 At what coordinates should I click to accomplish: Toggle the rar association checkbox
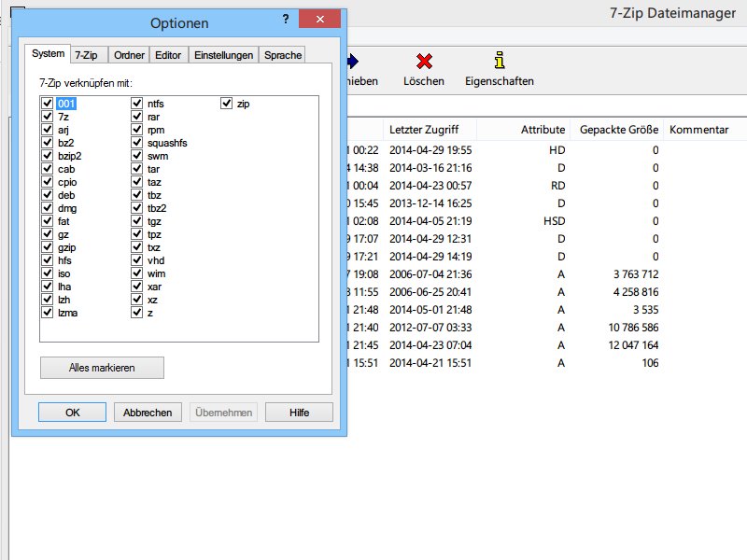pos(136,116)
